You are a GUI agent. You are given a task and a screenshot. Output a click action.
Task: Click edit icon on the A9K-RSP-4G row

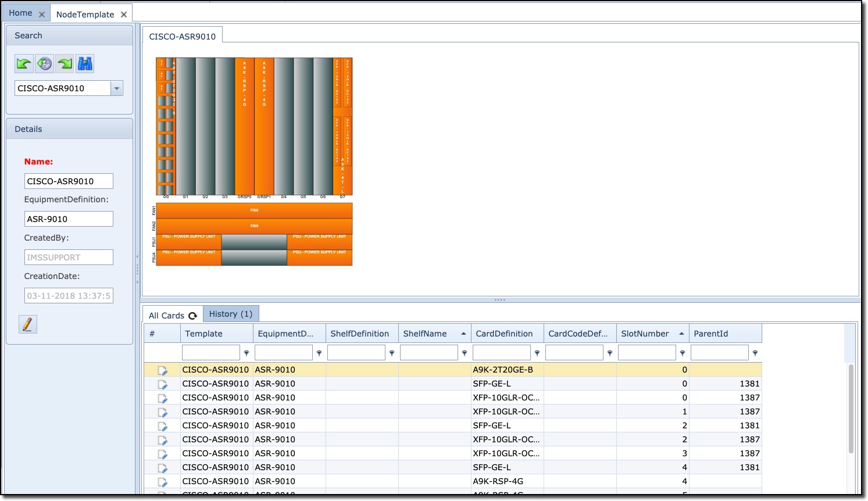162,482
